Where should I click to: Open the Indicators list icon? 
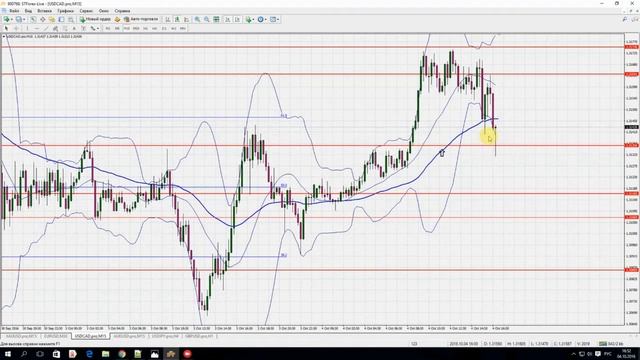(248, 19)
